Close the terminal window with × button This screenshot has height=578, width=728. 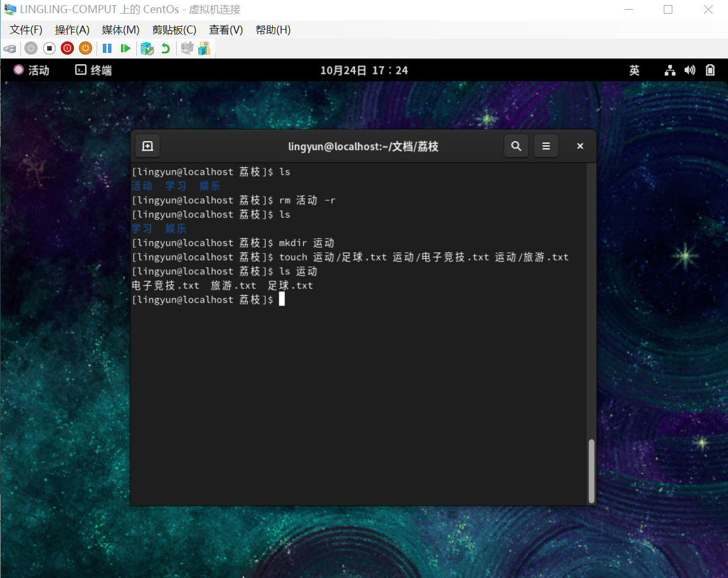pyautogui.click(x=580, y=146)
